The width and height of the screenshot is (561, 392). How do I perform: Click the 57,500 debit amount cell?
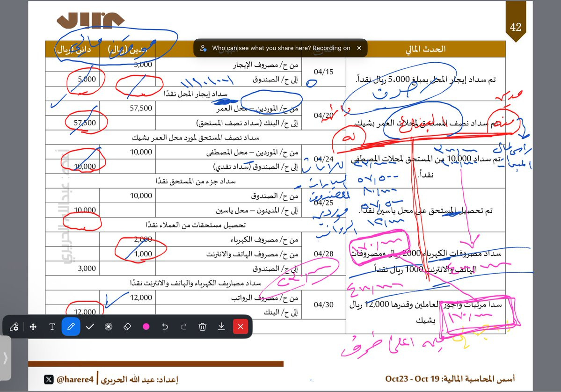coord(127,108)
